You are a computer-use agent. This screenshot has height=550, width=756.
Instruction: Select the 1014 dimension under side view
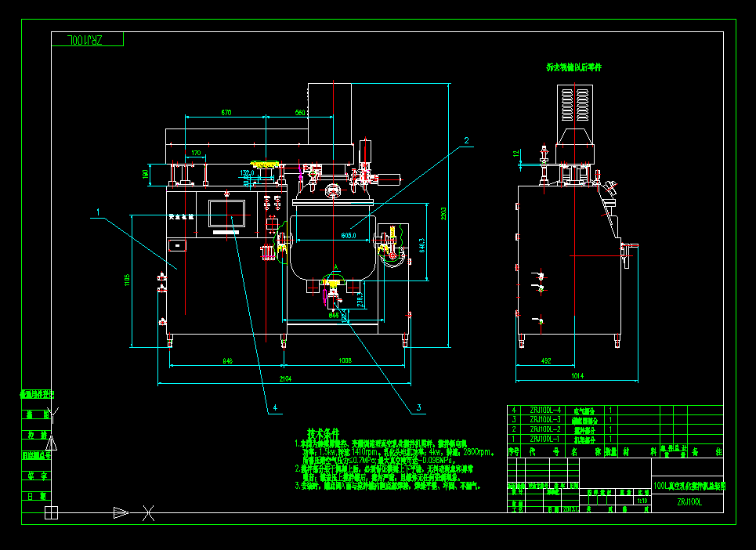click(577, 375)
